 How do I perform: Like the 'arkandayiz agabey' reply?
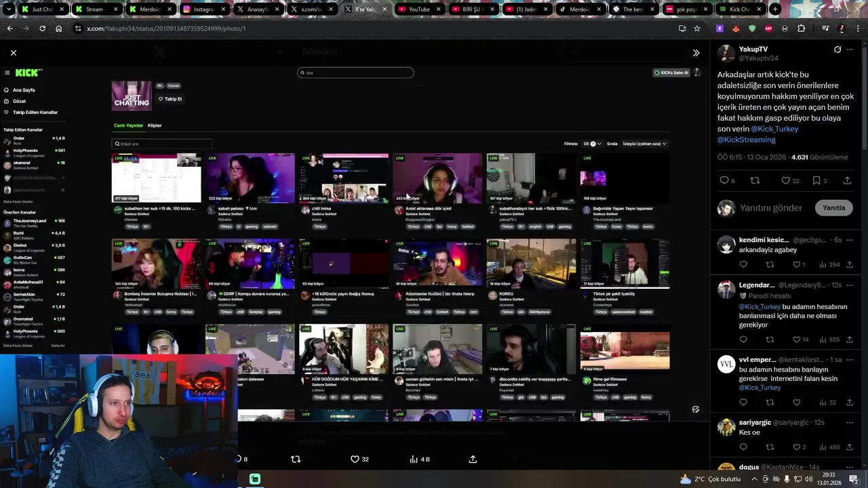tap(799, 264)
